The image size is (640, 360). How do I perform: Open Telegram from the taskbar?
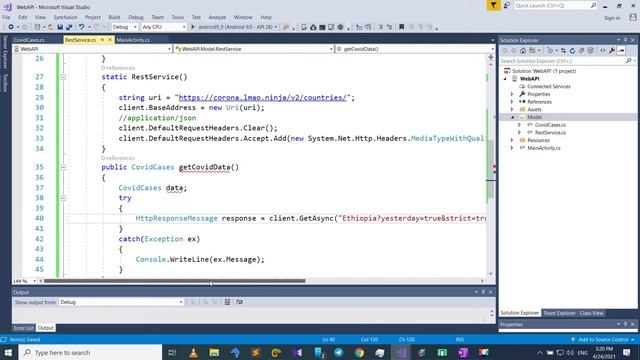coord(338,352)
